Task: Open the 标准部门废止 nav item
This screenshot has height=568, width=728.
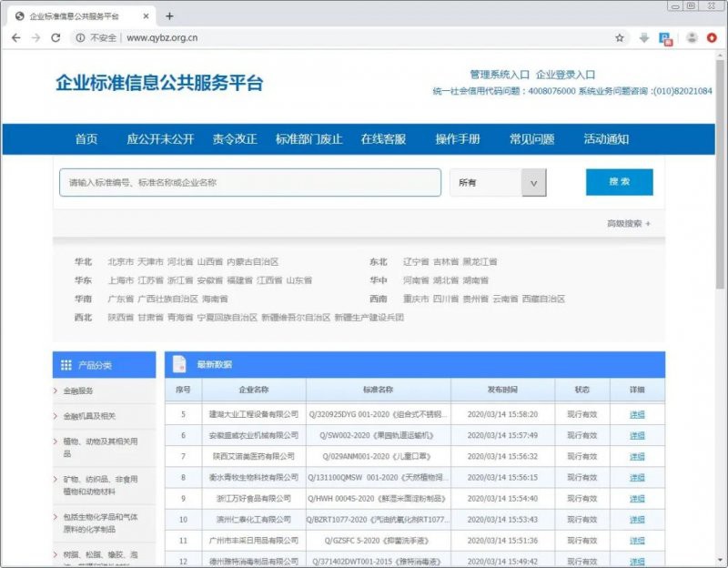Action: point(308,139)
